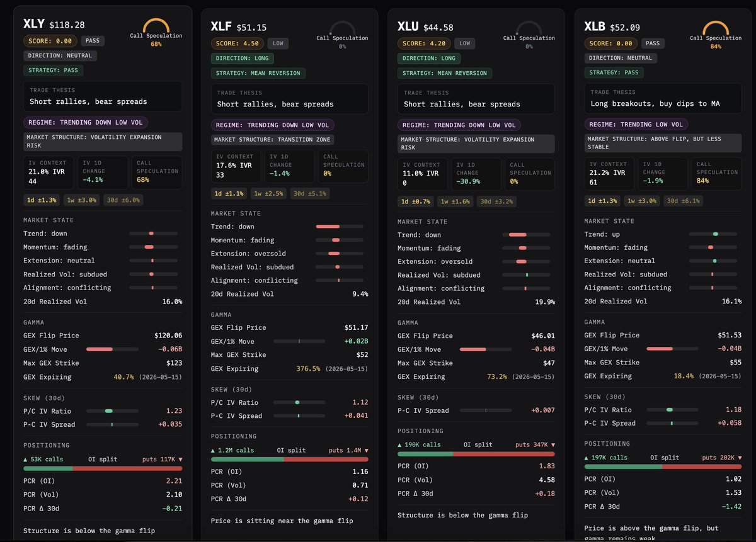Select XLY 1d ±1.3% range chip
Image resolution: width=756 pixels, height=542 pixels.
pos(40,200)
